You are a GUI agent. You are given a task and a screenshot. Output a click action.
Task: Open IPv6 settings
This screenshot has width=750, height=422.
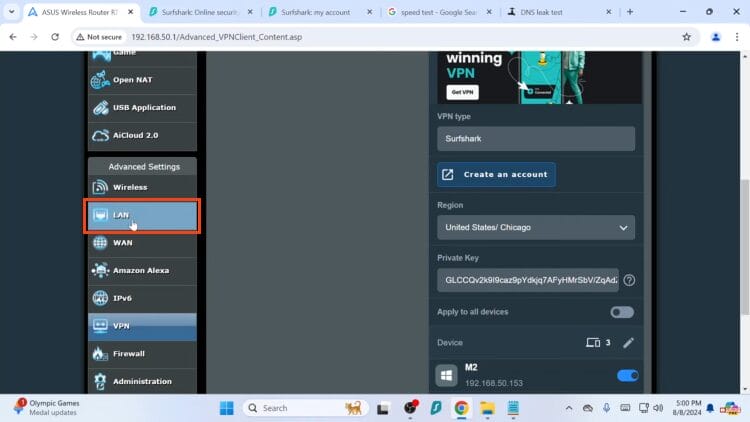tap(142, 299)
